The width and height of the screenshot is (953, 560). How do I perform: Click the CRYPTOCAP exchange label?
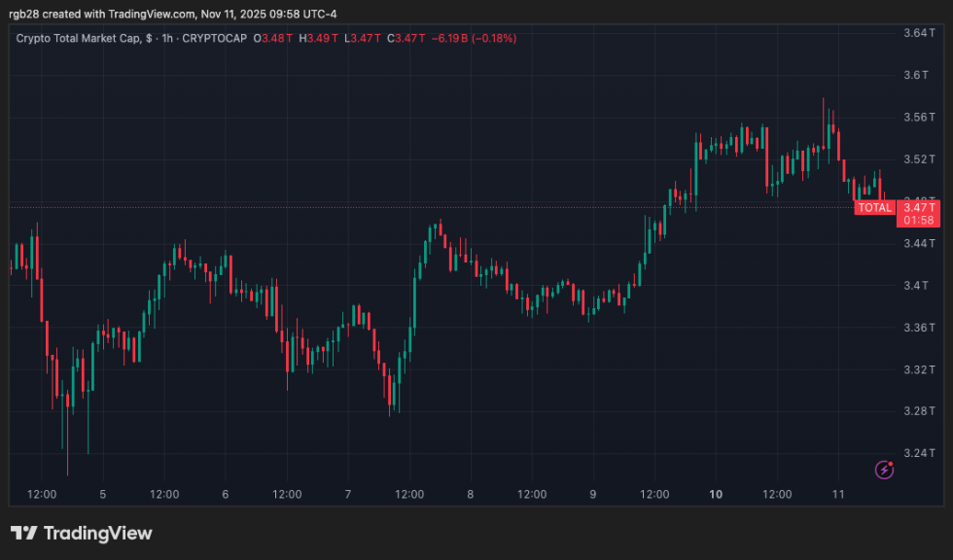216,38
